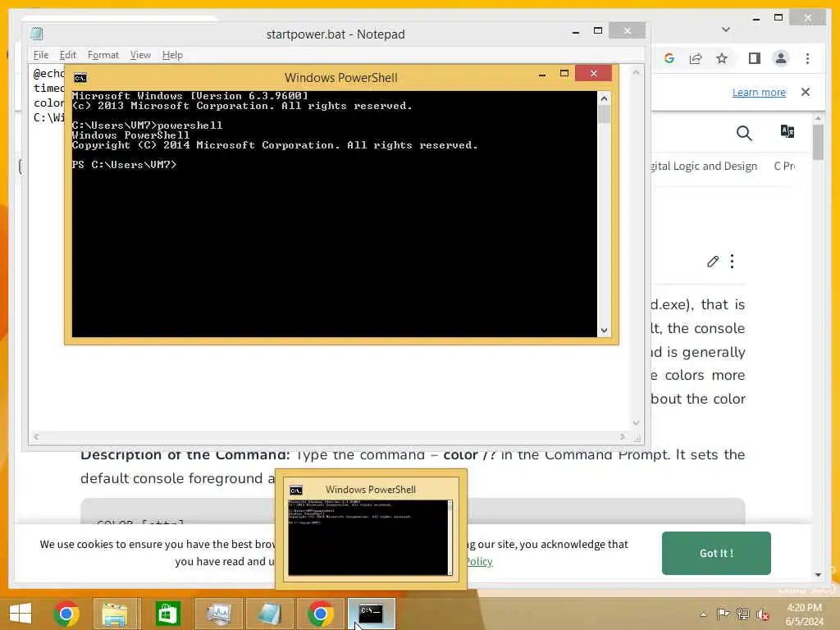Bookmark this page with the star icon

pyautogui.click(x=722, y=58)
